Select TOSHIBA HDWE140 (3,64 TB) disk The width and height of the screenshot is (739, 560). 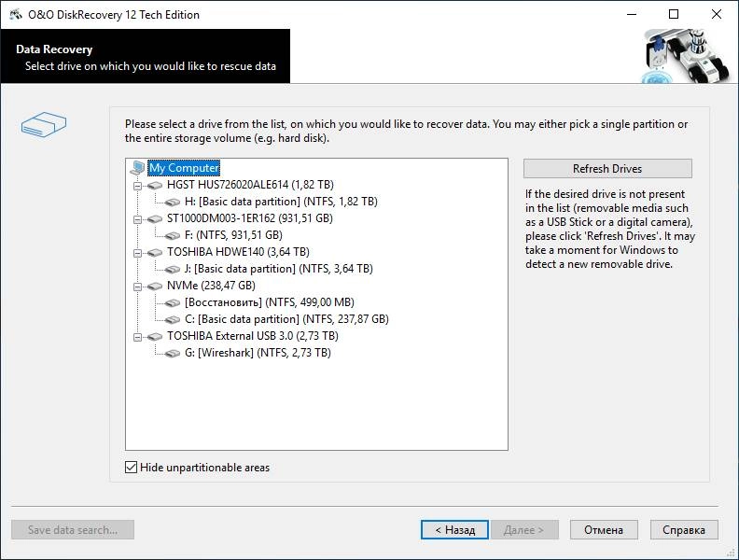tap(238, 252)
